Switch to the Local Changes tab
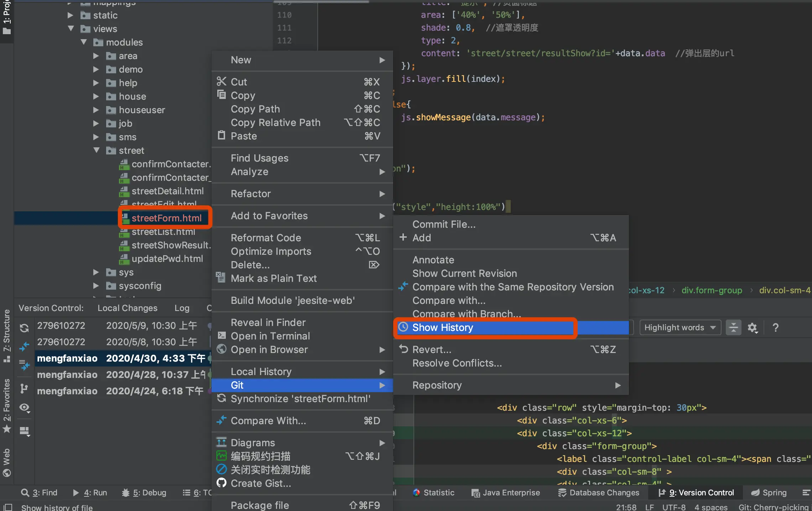812x511 pixels. 127,308
